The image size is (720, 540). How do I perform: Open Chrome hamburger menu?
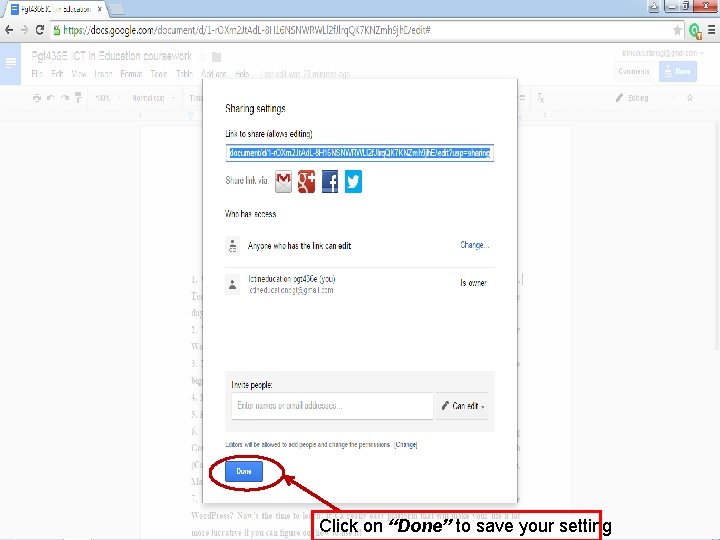[x=711, y=30]
